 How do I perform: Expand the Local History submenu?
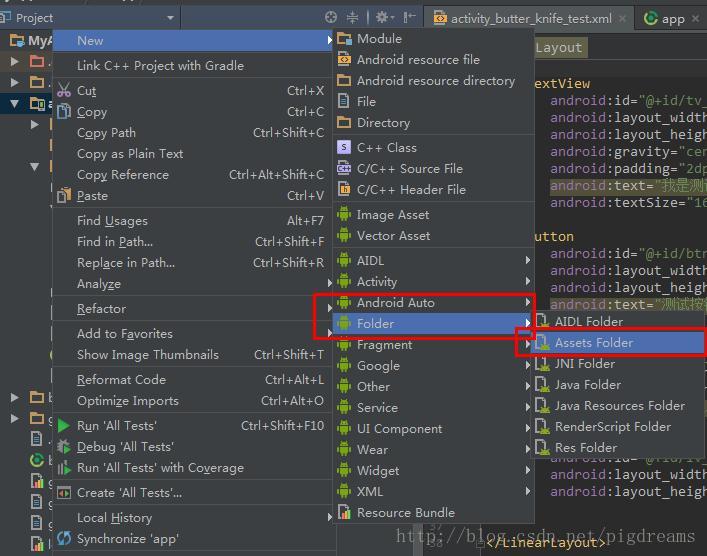193,518
